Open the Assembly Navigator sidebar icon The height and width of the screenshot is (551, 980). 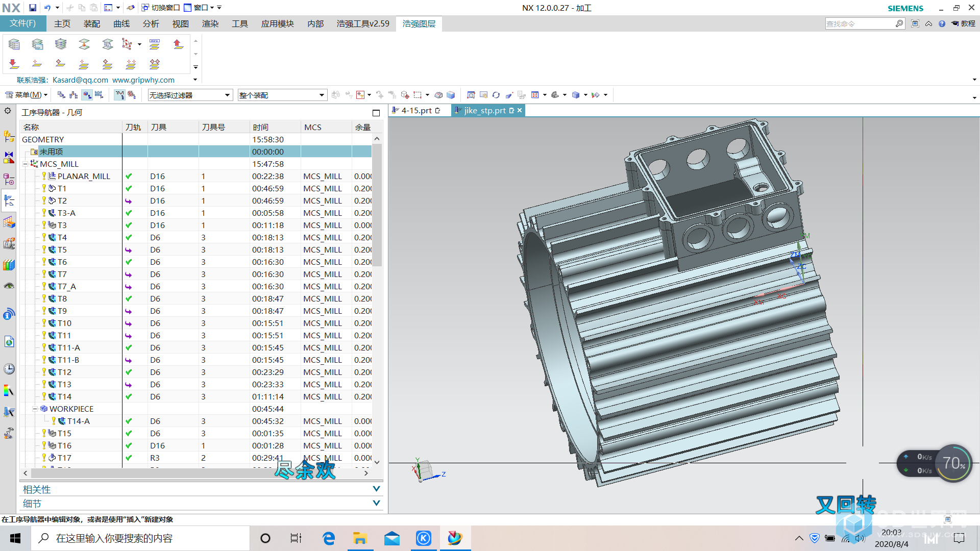pos(9,136)
